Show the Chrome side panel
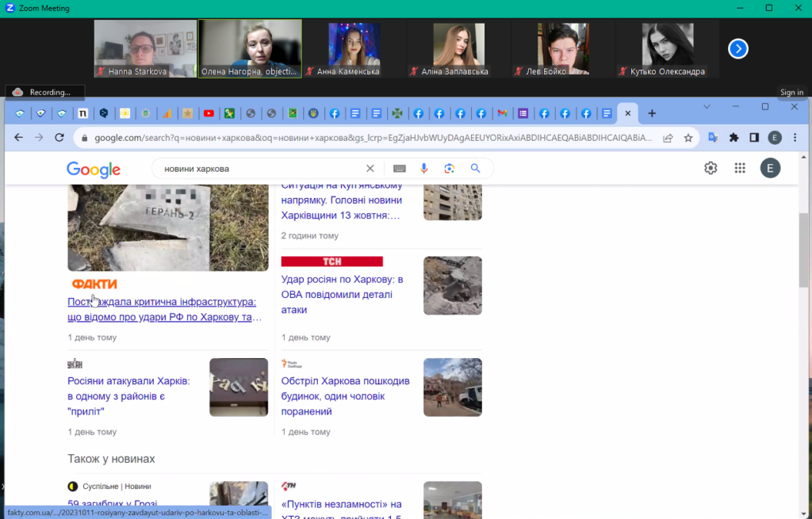812x519 pixels. coord(754,138)
